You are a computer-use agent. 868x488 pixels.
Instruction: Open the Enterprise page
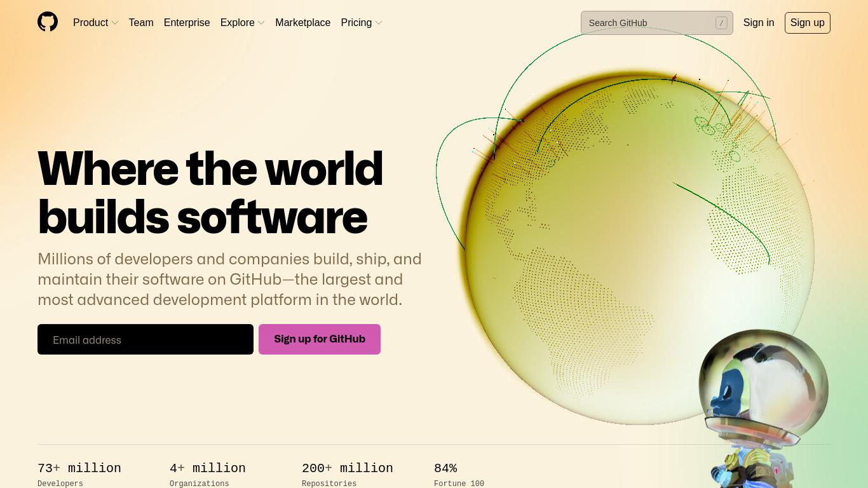click(187, 22)
